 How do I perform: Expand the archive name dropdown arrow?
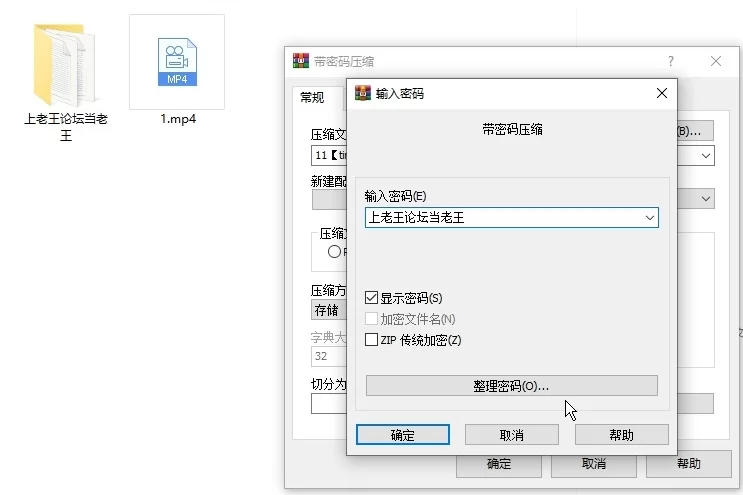(x=706, y=156)
